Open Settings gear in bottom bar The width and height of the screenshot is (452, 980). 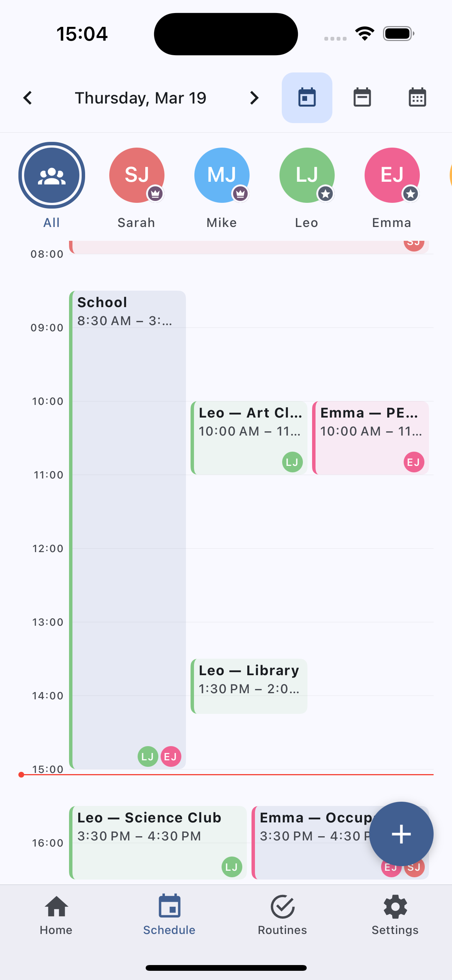point(395,915)
